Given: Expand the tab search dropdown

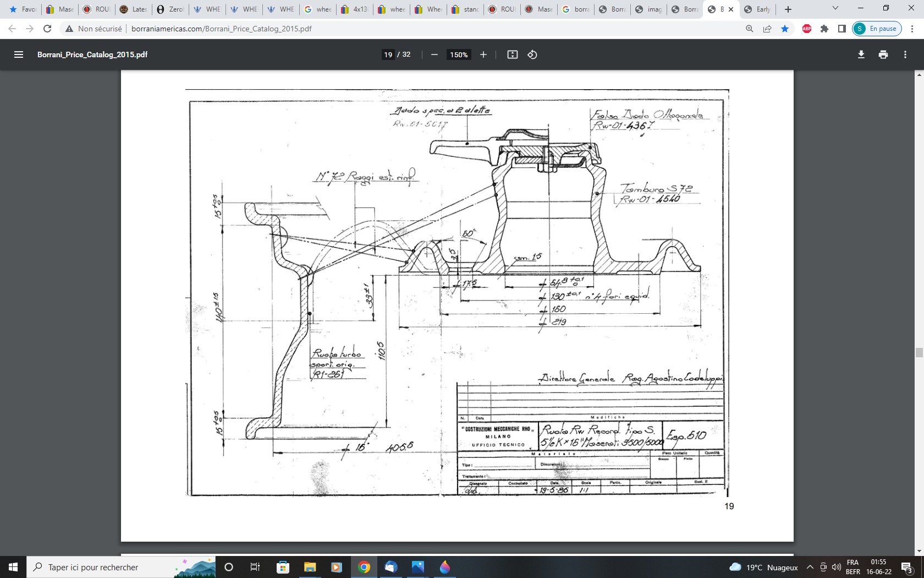Looking at the screenshot, I should (x=835, y=9).
